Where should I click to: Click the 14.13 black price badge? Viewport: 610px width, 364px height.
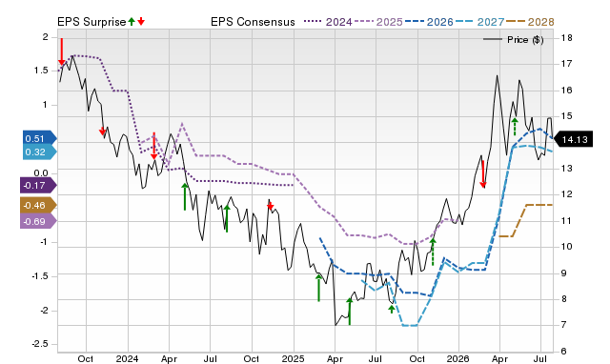point(573,140)
